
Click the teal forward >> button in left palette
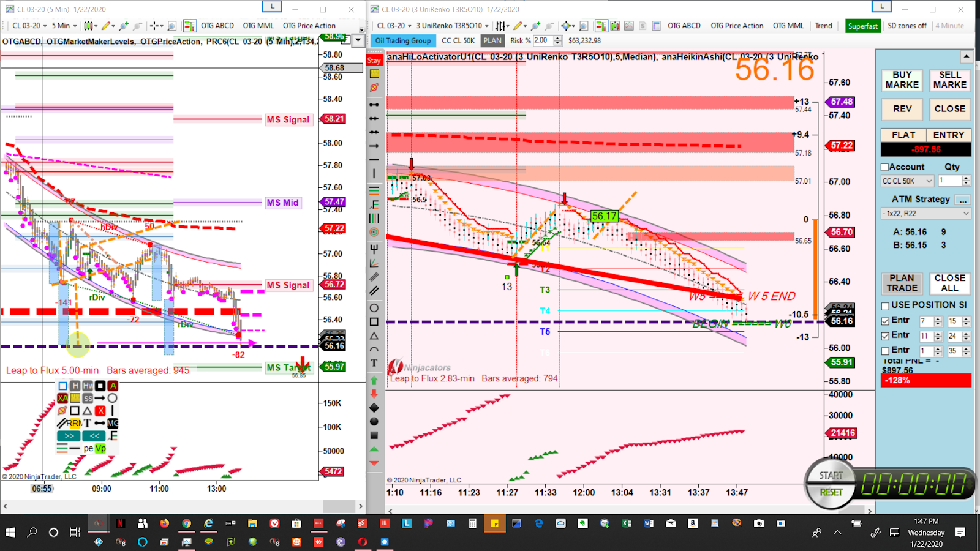(69, 436)
